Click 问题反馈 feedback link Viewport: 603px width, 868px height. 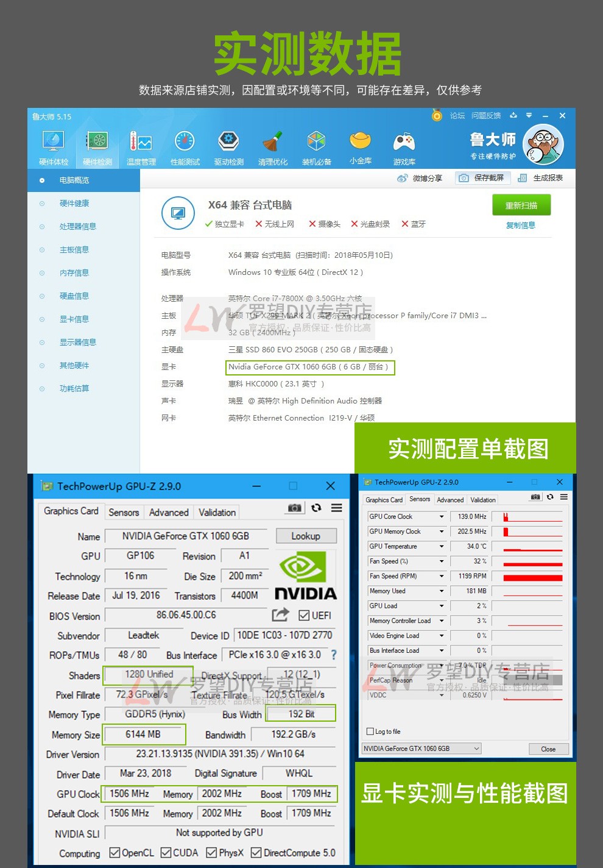pos(486,115)
